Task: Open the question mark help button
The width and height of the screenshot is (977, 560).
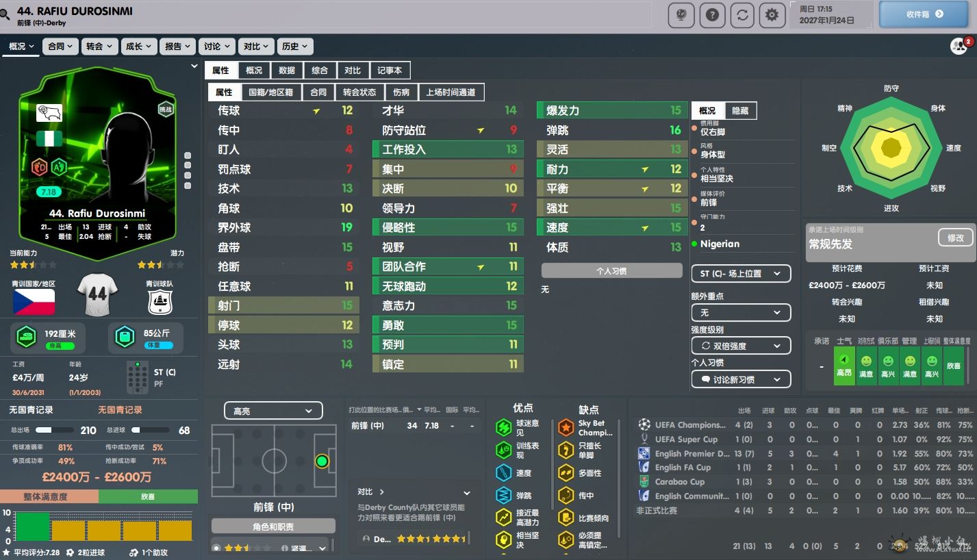Action: point(711,14)
